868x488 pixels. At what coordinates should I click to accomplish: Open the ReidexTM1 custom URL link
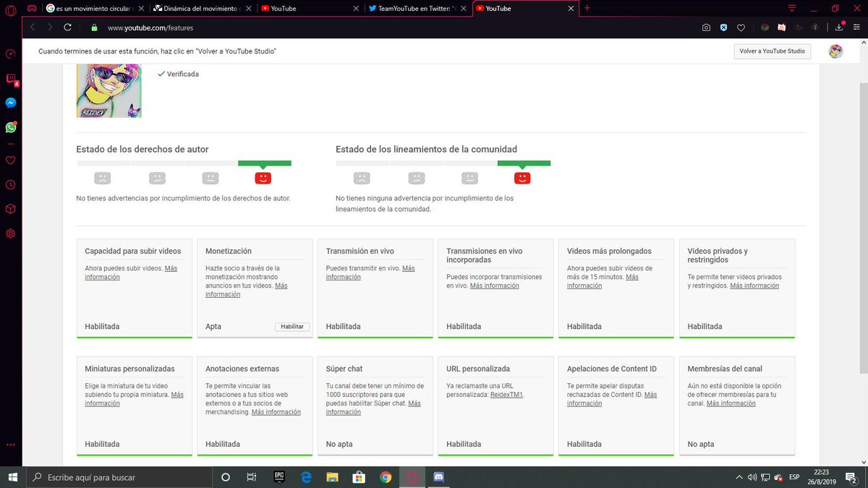pyautogui.click(x=506, y=395)
